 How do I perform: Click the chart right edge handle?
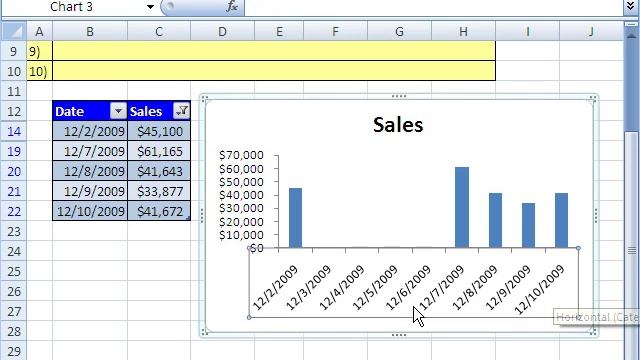(x=596, y=216)
